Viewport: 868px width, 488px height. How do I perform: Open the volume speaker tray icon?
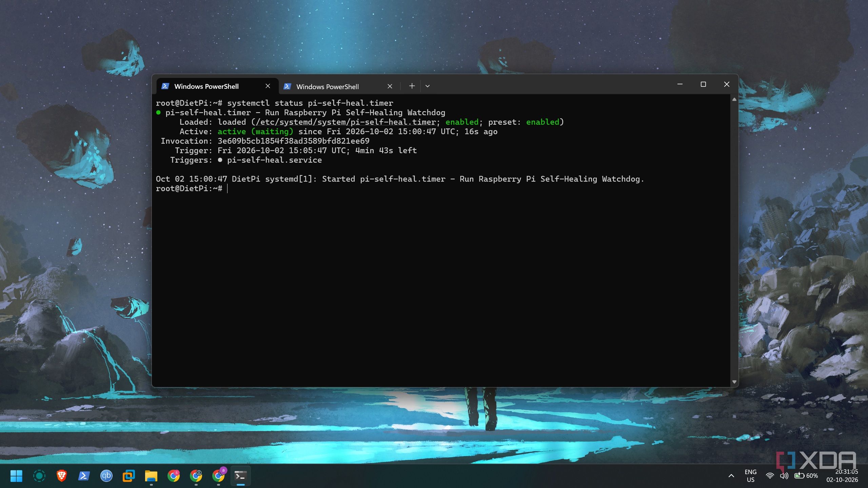[x=784, y=476]
